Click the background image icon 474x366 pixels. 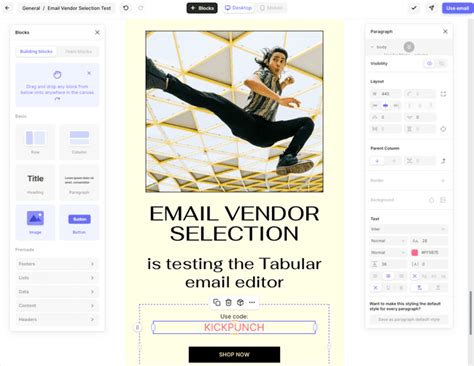tap(443, 200)
